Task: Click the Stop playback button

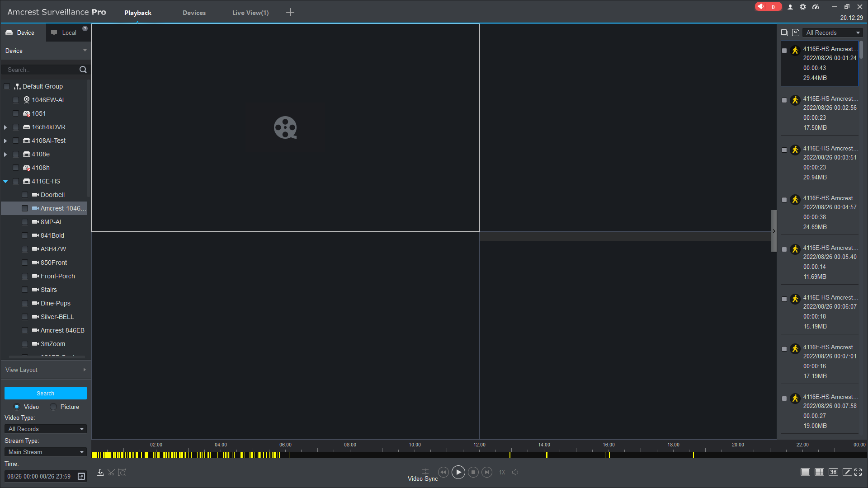Action: pos(473,472)
